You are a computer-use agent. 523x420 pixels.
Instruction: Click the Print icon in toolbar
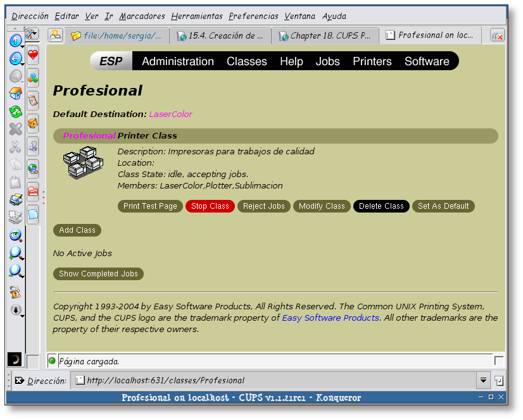coord(16,200)
